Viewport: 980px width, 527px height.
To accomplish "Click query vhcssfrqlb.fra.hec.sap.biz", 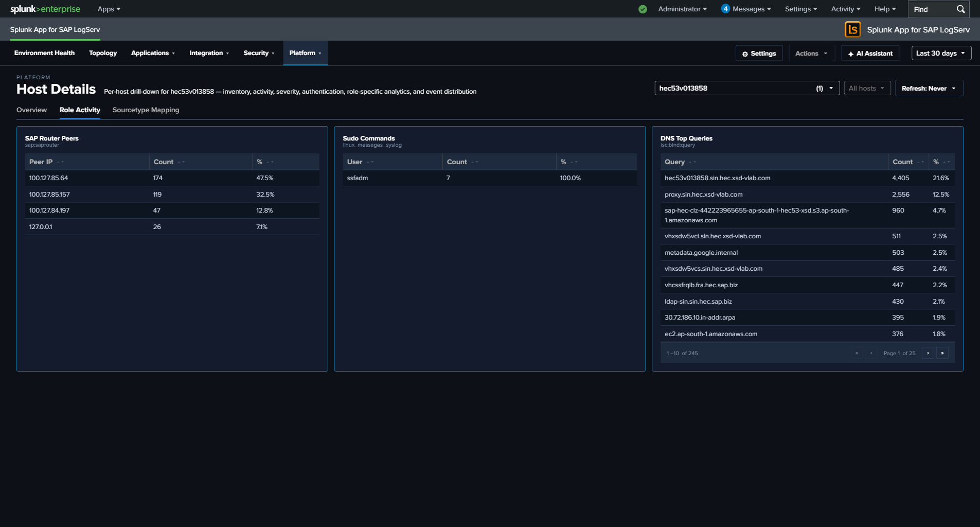I will [701, 285].
